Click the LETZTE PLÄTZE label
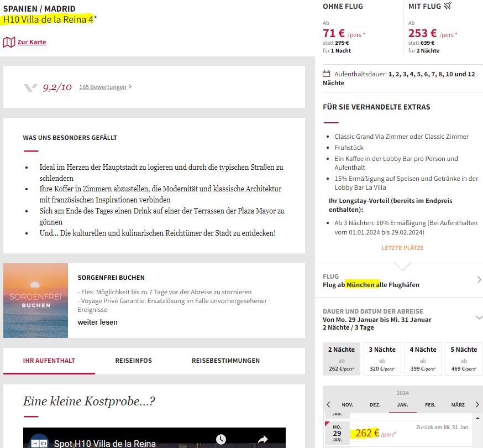483x448 pixels. [x=403, y=248]
